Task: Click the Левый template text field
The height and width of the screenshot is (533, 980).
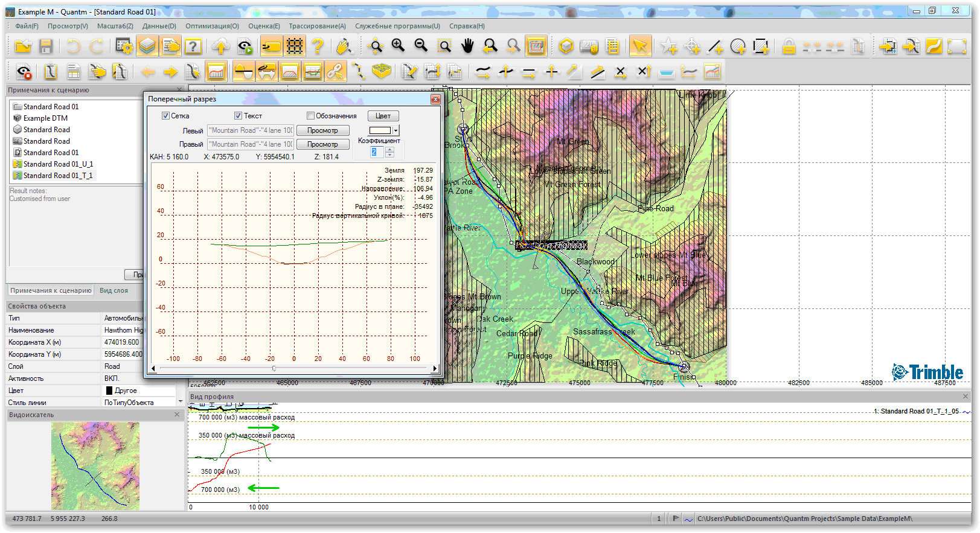Action: (x=251, y=130)
